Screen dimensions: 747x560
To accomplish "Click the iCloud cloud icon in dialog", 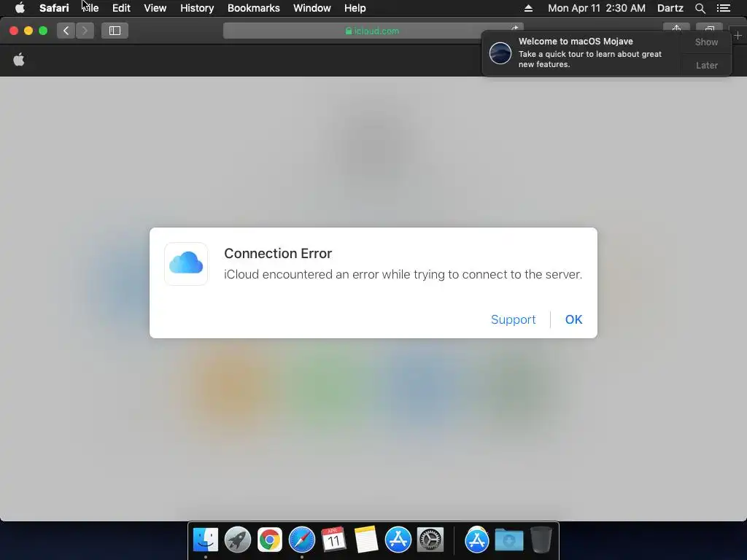I will pos(186,264).
